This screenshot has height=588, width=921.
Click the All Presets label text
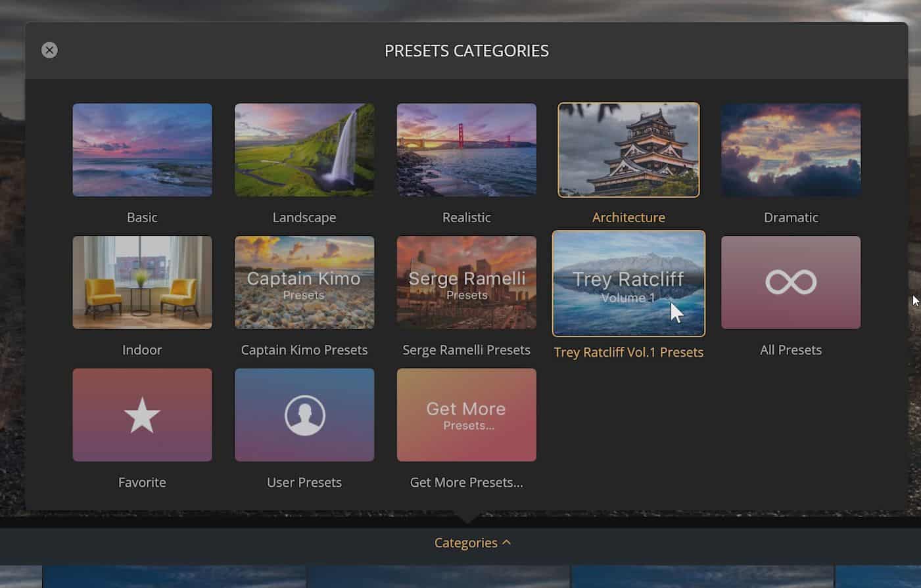pos(791,350)
